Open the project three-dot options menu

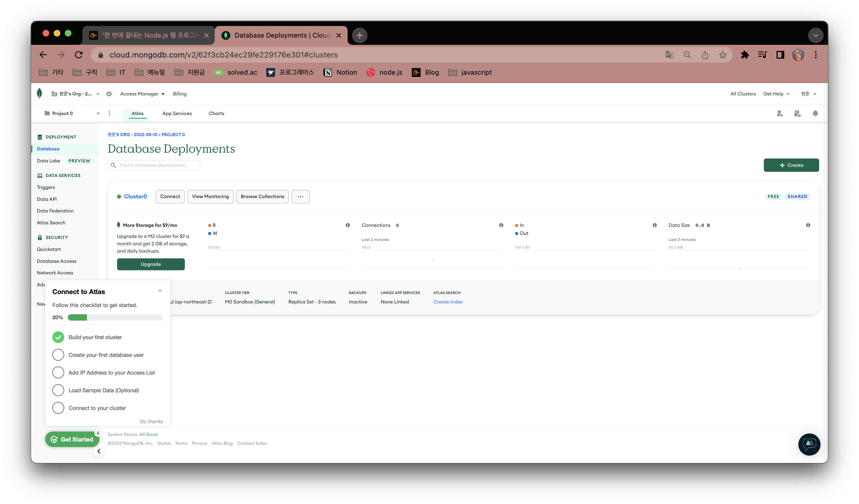(109, 113)
